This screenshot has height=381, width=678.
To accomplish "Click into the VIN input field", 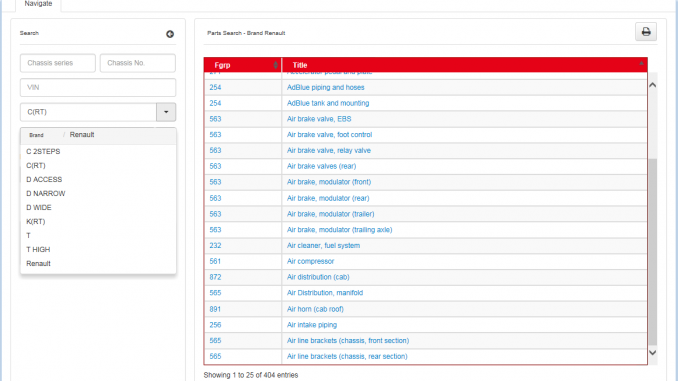I will pyautogui.click(x=98, y=87).
